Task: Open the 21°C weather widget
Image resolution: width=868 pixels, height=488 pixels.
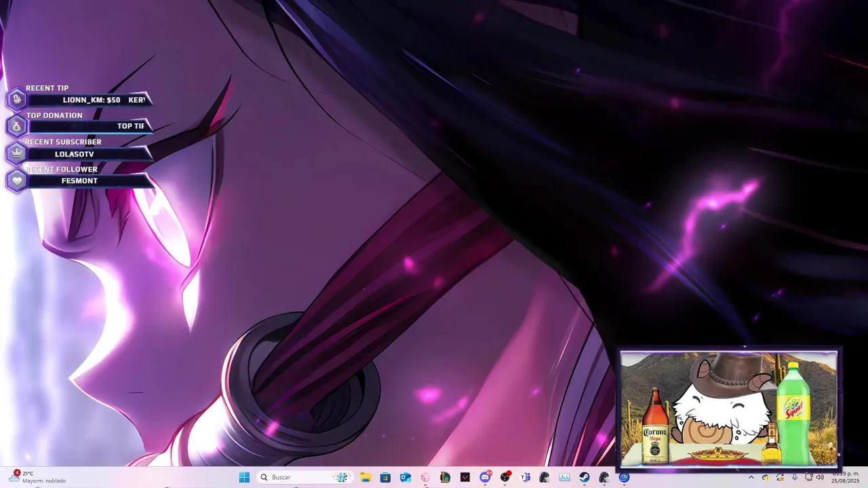Action: pyautogui.click(x=37, y=477)
